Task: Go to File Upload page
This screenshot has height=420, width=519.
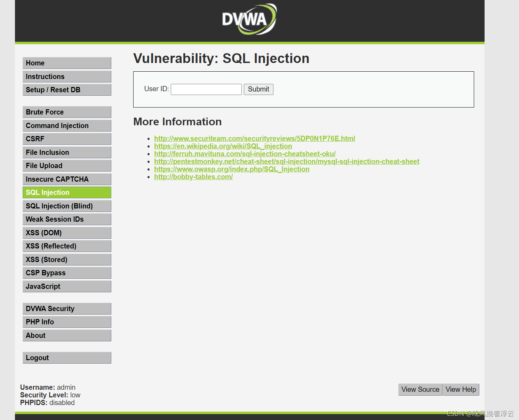Action: pyautogui.click(x=67, y=166)
